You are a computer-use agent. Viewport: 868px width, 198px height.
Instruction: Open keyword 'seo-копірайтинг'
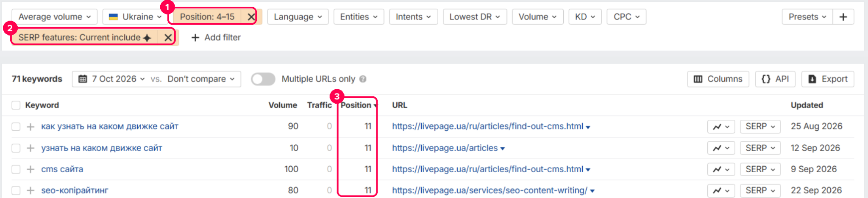point(75,190)
